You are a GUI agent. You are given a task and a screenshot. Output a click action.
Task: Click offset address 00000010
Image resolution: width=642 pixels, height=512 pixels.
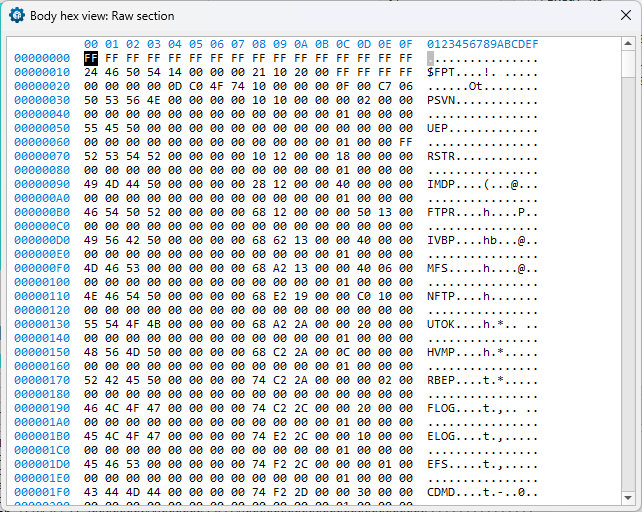(x=42, y=72)
